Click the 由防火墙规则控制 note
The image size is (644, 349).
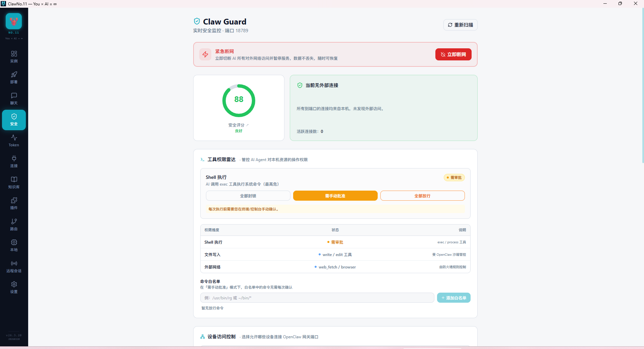click(x=452, y=267)
